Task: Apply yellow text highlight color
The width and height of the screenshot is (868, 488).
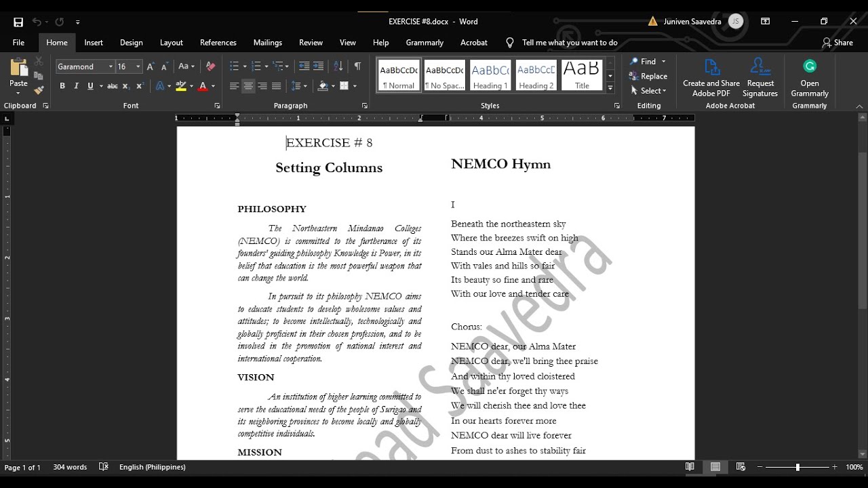Action: [180, 86]
